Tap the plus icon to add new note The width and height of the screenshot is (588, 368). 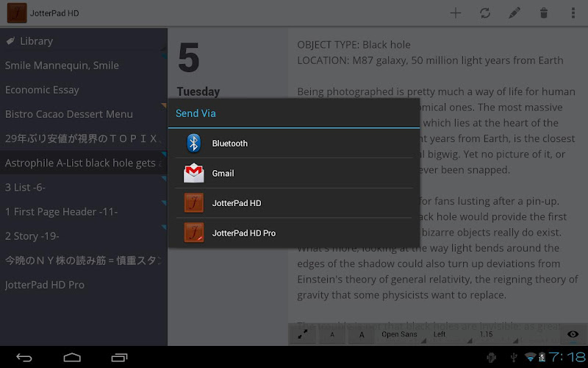click(x=456, y=13)
